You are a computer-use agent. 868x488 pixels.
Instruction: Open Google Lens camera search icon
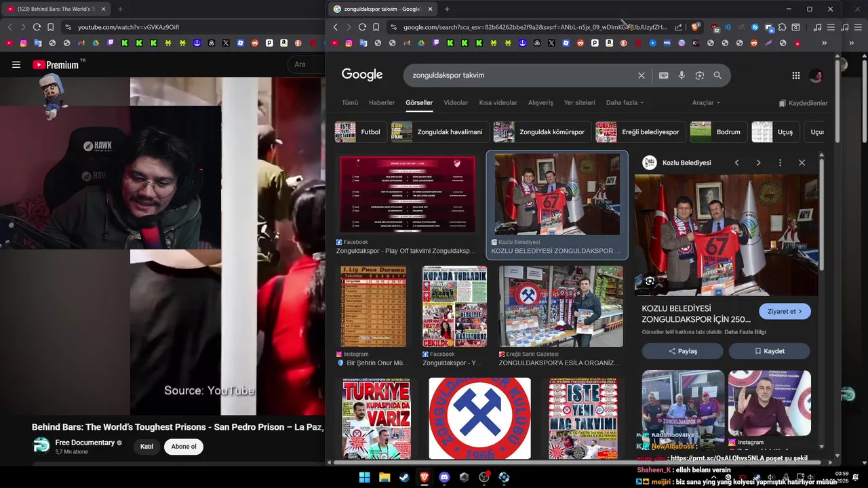pyautogui.click(x=700, y=75)
